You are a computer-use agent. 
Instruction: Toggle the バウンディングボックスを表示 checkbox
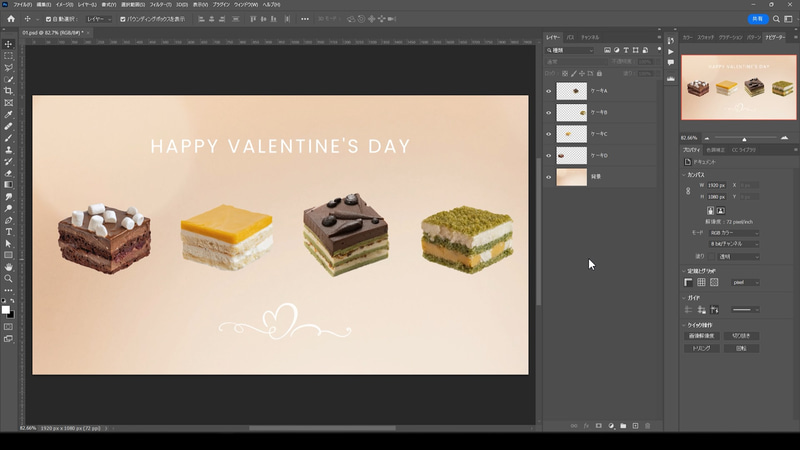[123, 19]
